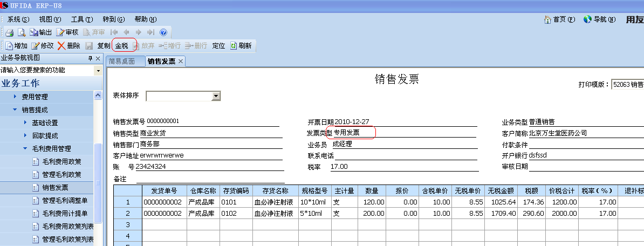Go to next record arrow
Viewport: 644px width, 246px height.
tap(139, 32)
